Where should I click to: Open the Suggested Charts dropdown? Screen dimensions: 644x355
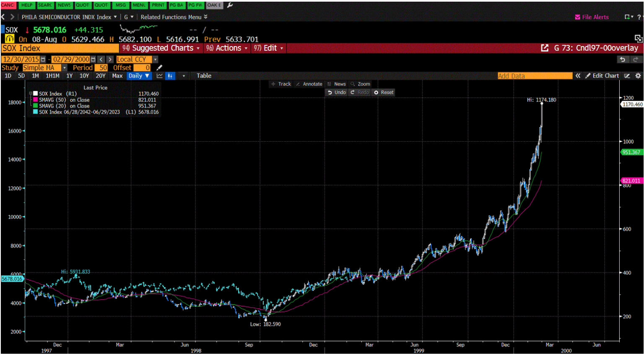coord(164,48)
